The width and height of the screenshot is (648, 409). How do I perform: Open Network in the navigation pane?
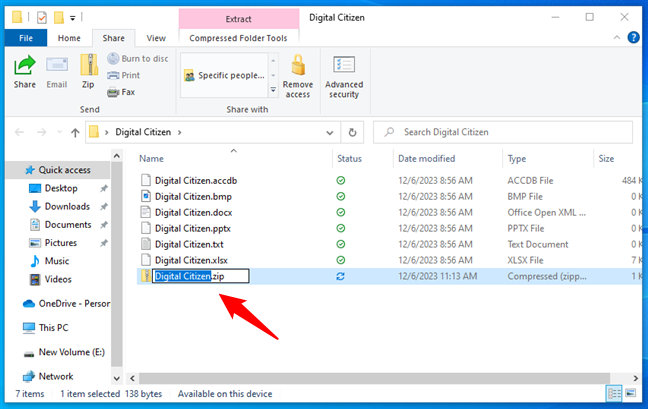pyautogui.click(x=56, y=377)
